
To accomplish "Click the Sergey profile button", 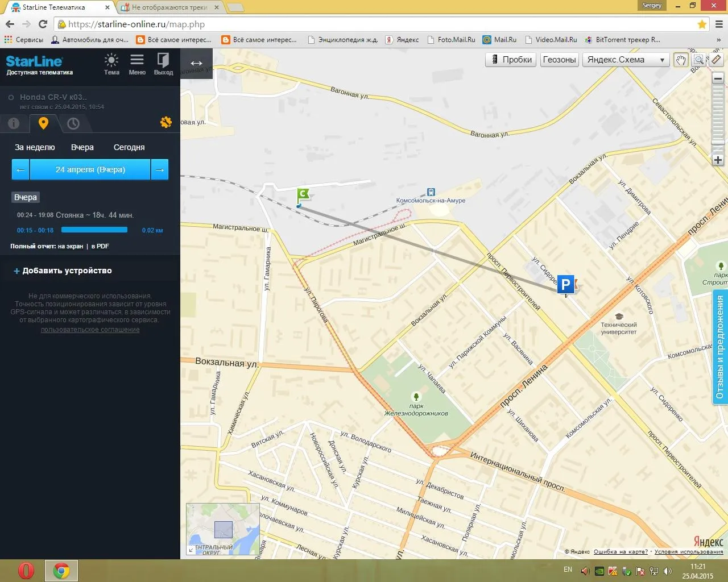I will click(652, 5).
